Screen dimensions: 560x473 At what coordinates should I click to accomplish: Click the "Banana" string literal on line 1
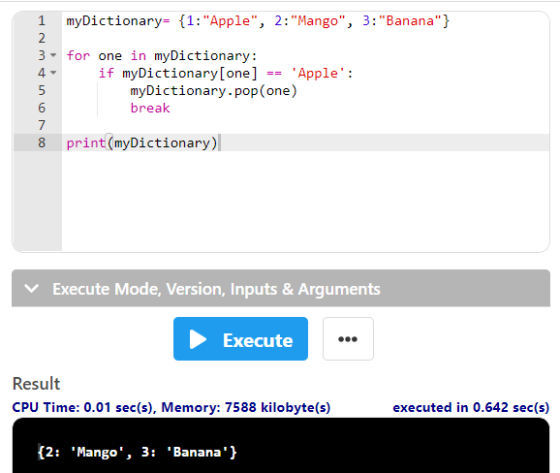point(410,21)
